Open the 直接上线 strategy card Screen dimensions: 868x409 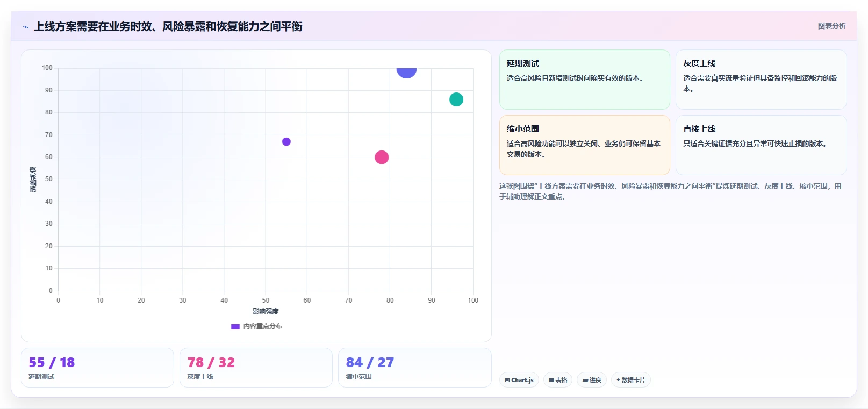pyautogui.click(x=761, y=145)
